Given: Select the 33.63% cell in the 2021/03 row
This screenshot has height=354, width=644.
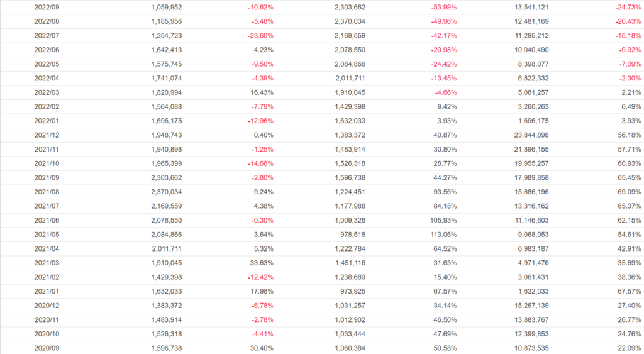Looking at the screenshot, I should click(x=261, y=263).
